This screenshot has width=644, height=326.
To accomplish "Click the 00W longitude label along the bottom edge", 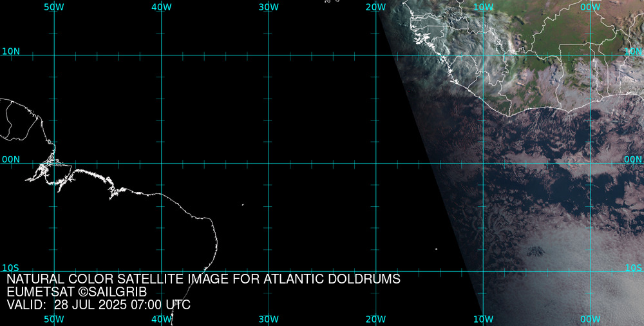I will tap(591, 319).
